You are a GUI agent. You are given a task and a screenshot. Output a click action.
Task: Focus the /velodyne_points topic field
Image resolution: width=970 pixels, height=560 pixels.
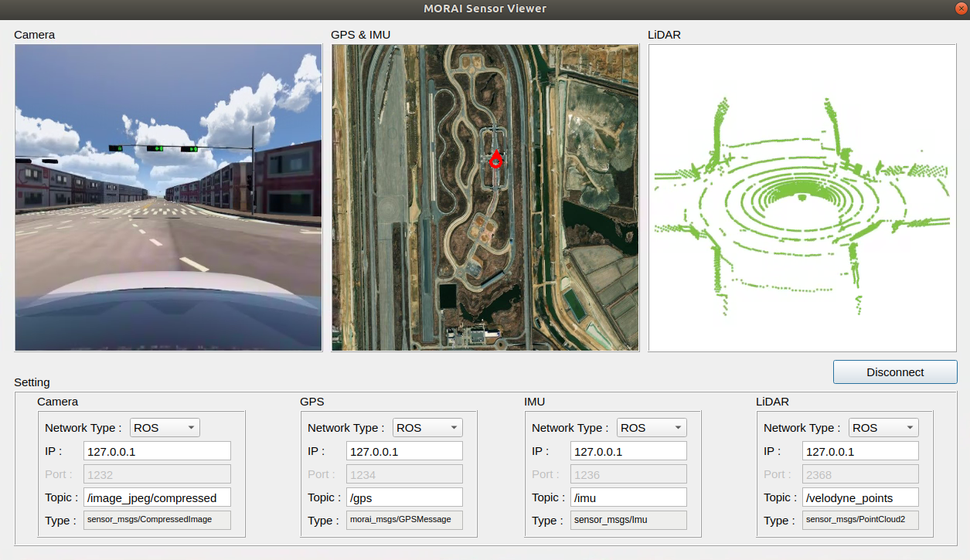[x=860, y=497]
